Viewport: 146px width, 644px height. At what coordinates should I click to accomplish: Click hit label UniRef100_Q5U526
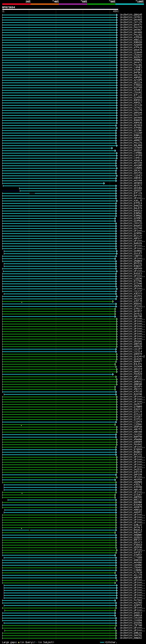[x=131, y=286]
